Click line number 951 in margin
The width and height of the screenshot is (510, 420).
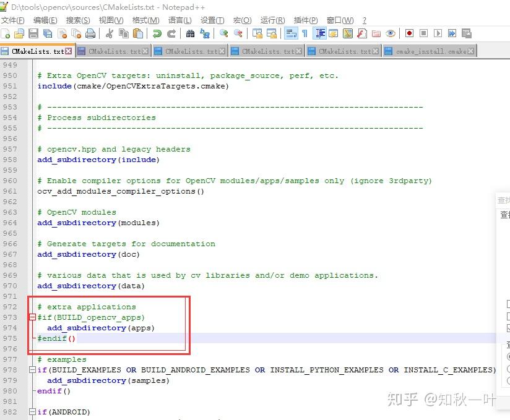[x=10, y=86]
